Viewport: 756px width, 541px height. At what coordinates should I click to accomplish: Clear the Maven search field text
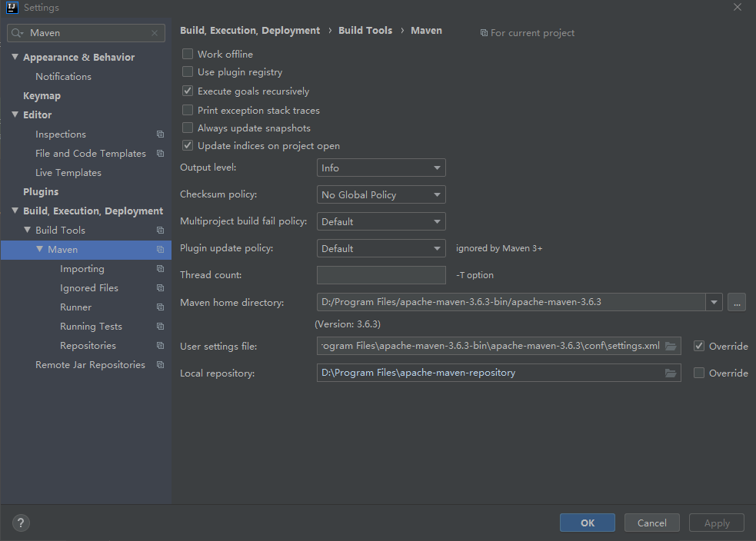click(155, 33)
